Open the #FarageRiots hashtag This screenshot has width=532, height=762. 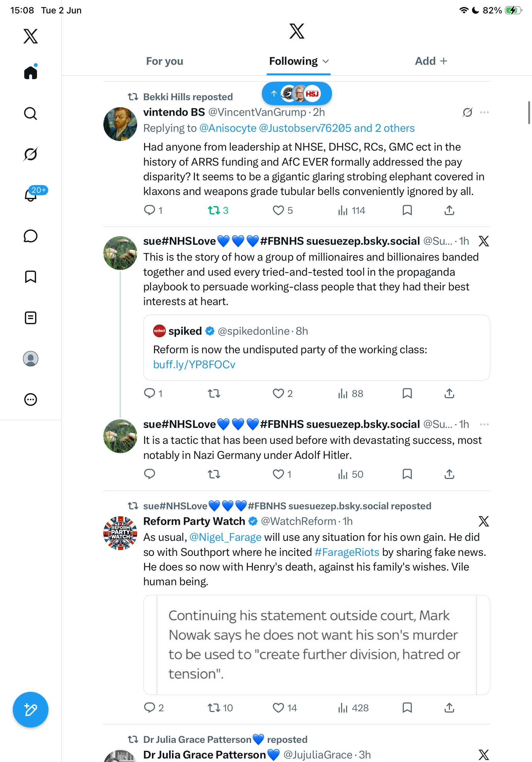point(347,552)
